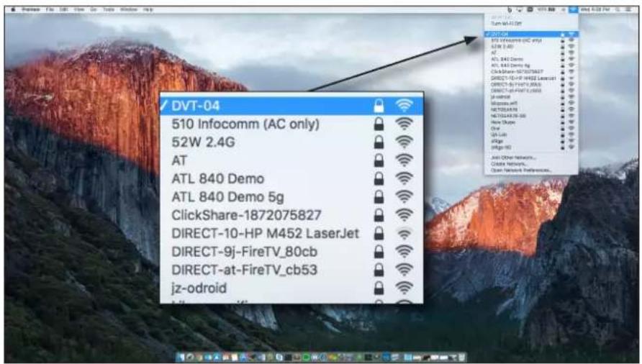Viewport: 642px width, 364px height.
Task: Click the clock showing the time in menu bar
Action: (x=596, y=9)
